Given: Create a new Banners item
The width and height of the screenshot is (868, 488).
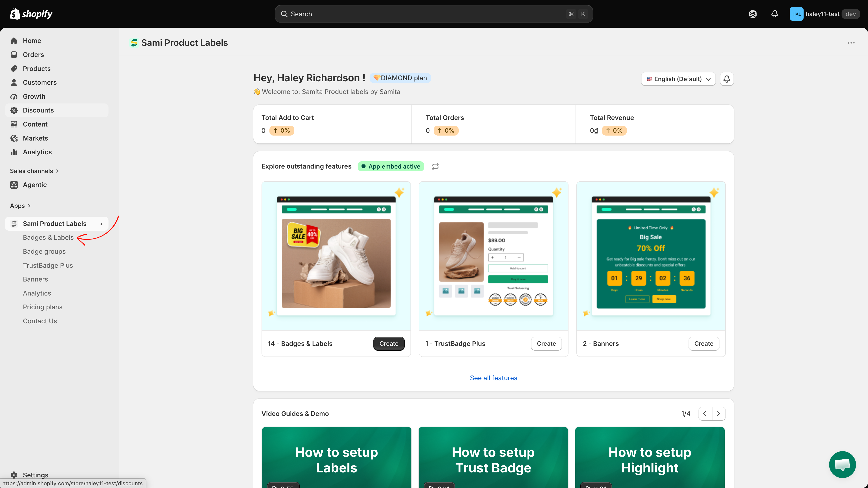Looking at the screenshot, I should 704,343.
